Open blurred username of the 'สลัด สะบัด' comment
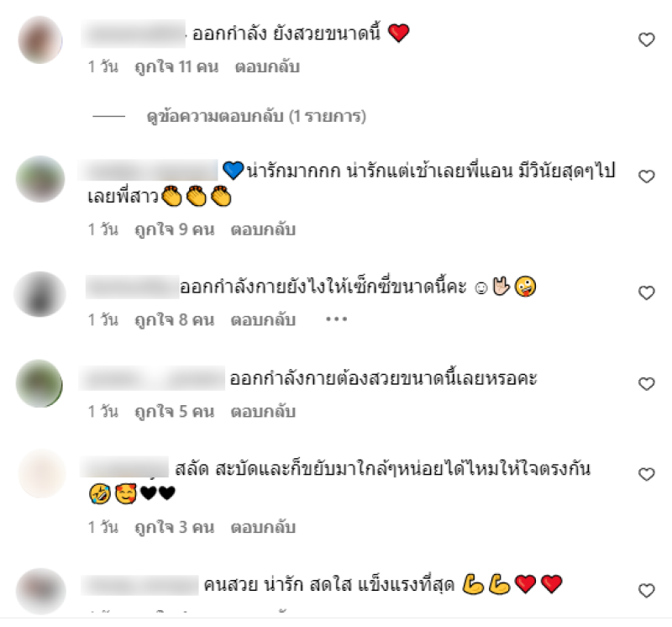The image size is (672, 627). pyautogui.click(x=124, y=467)
